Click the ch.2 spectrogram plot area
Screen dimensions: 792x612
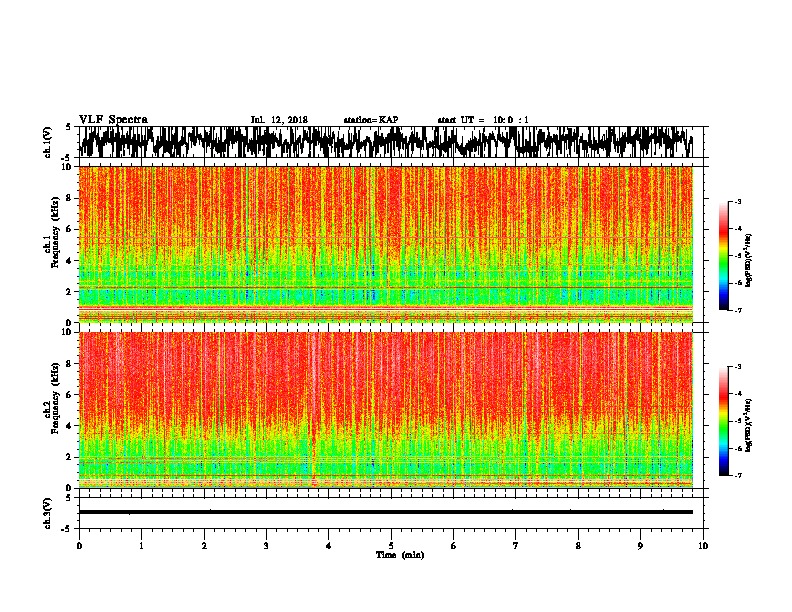(x=386, y=410)
